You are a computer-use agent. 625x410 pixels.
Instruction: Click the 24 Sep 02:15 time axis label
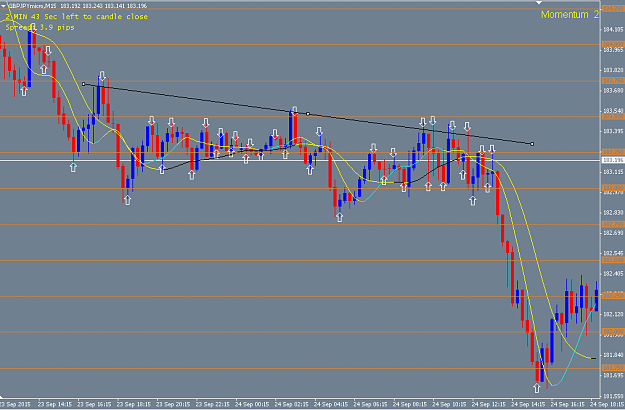[291, 404]
